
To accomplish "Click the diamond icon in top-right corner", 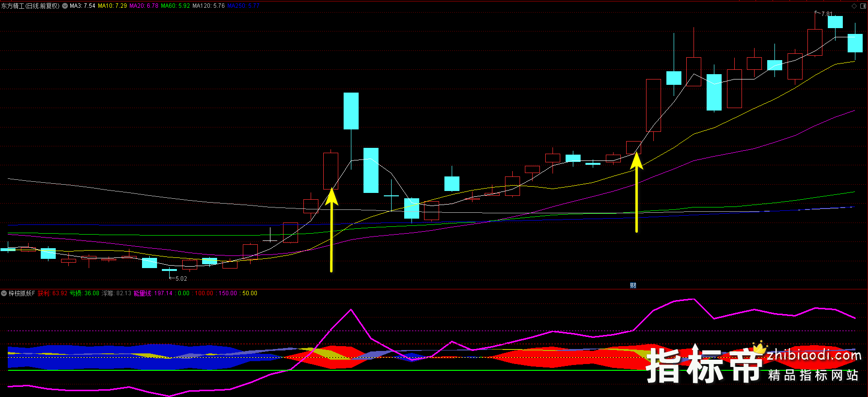I will (854, 6).
